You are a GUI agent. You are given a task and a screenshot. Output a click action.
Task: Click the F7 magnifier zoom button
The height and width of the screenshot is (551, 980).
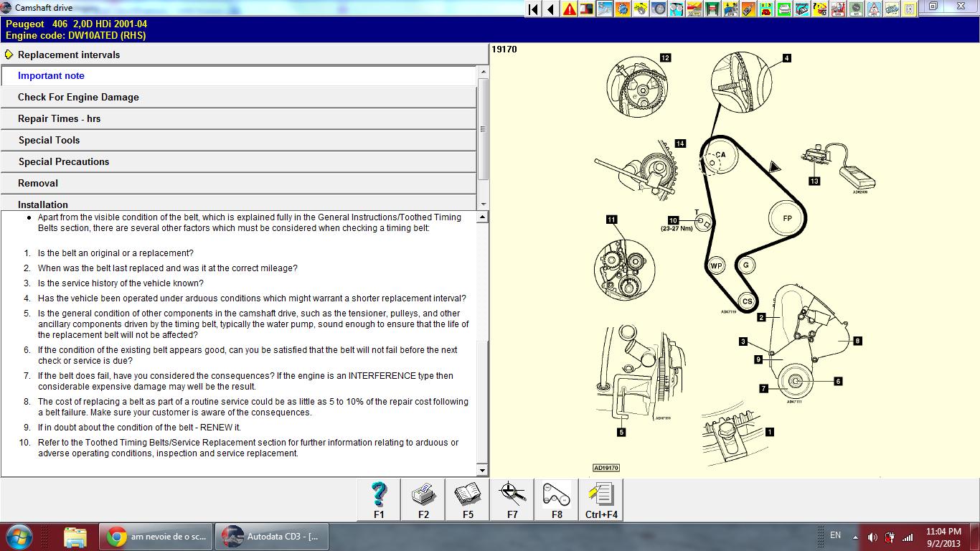pyautogui.click(x=512, y=499)
